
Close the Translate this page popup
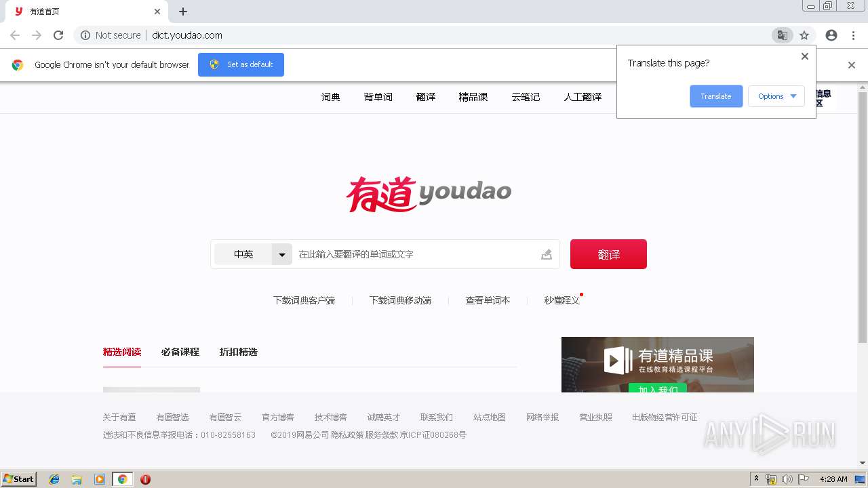[x=805, y=56]
